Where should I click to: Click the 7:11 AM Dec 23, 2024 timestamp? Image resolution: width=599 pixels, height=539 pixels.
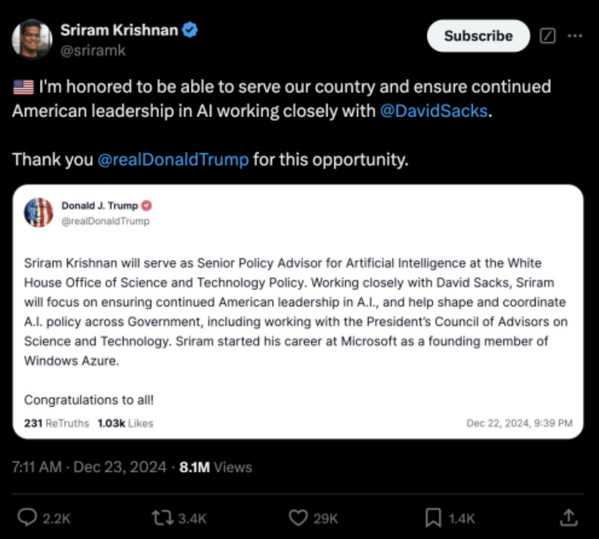[89, 467]
